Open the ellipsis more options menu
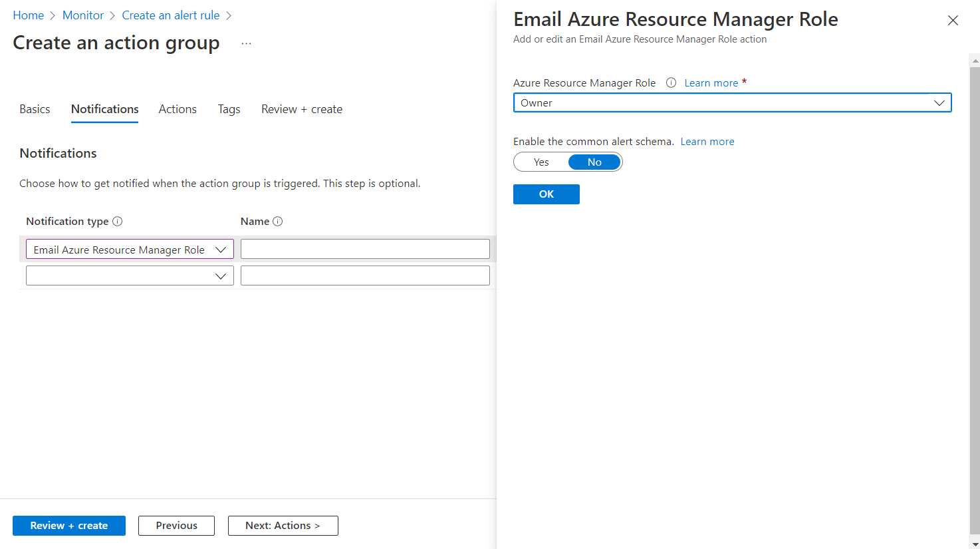The height and width of the screenshot is (549, 980). click(x=247, y=44)
